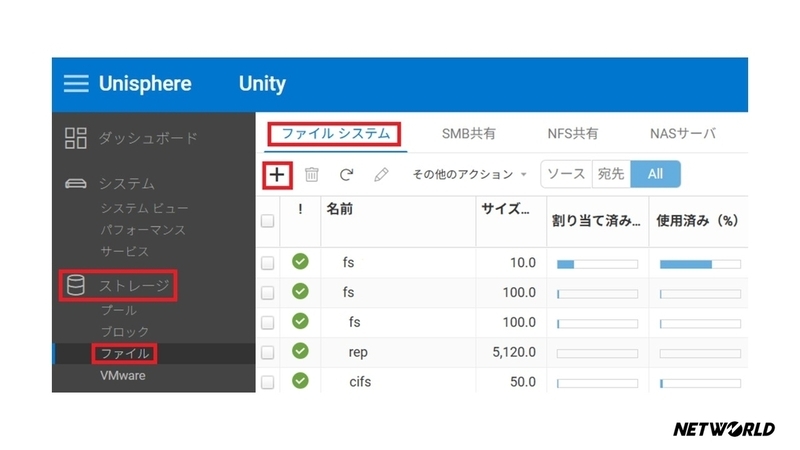Switch to ファイル システム tab

[x=335, y=134]
